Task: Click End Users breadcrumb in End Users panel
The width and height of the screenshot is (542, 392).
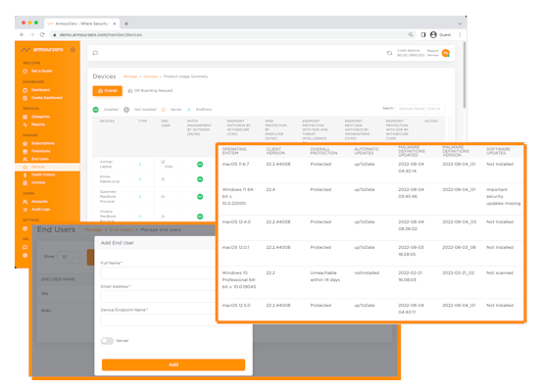Action: tap(121, 229)
